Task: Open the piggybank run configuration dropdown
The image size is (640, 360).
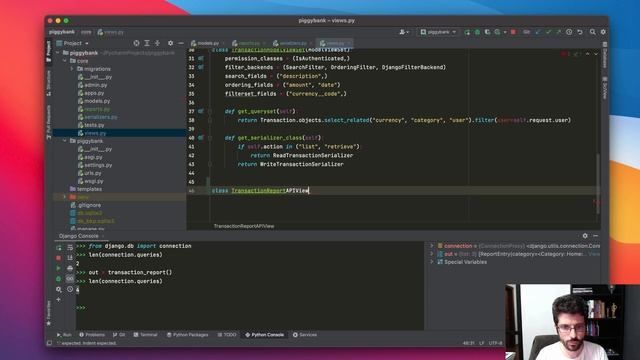Action: [438, 32]
